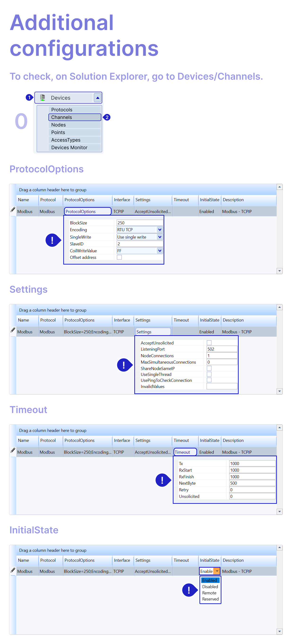
Task: Click the BlockSize field showing 250
Action: pyautogui.click(x=140, y=223)
